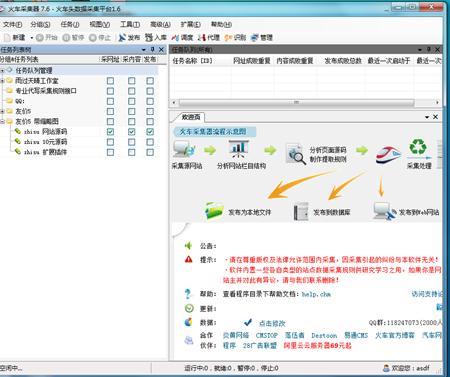Screen dimensions: 450x377
Task: Click the 发布为本地文件 green folder icon
Action: (214, 211)
